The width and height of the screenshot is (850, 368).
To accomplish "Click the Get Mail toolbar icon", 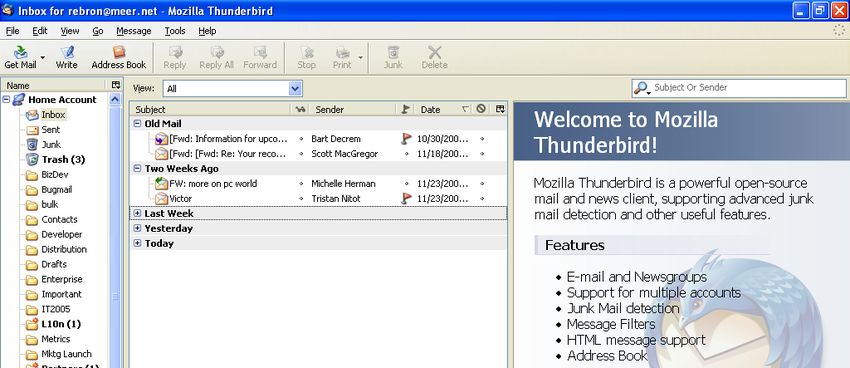I will click(21, 57).
